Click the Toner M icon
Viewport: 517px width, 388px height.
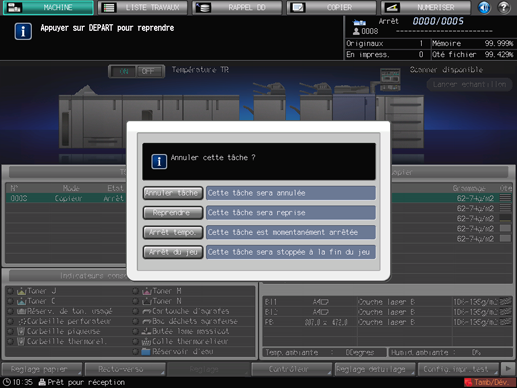point(147,291)
